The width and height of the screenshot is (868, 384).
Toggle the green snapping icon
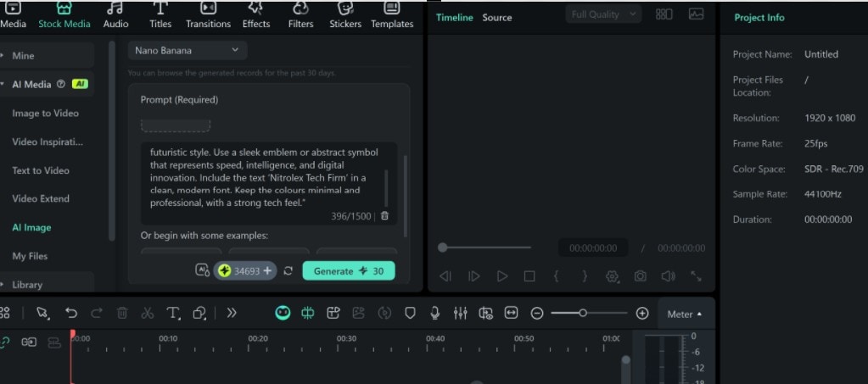pyautogui.click(x=308, y=313)
